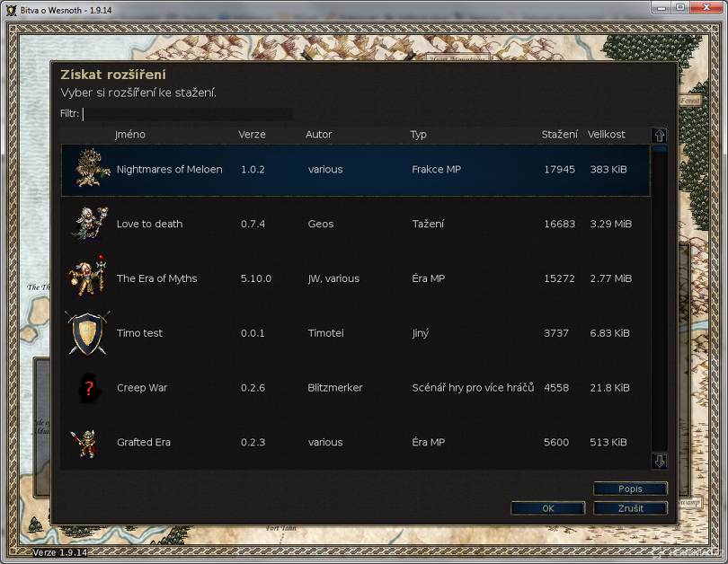Click type Frakce MP in the list
The width and height of the screenshot is (728, 564).
point(437,170)
